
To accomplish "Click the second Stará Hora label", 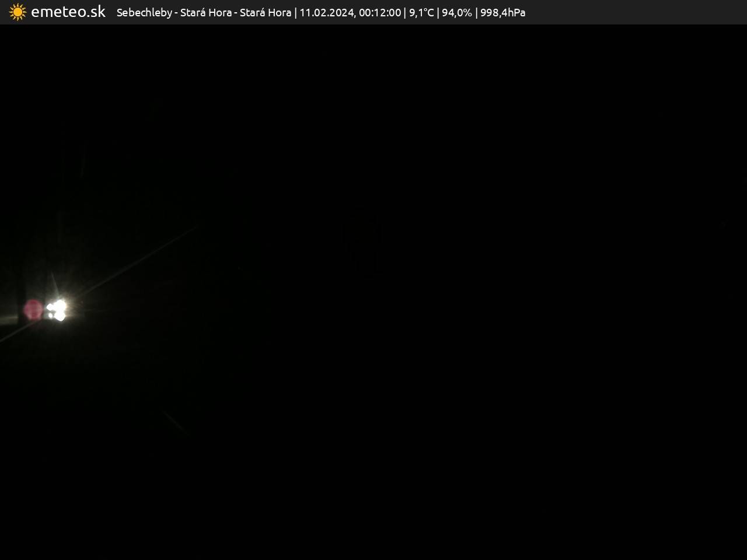I will coord(266,13).
